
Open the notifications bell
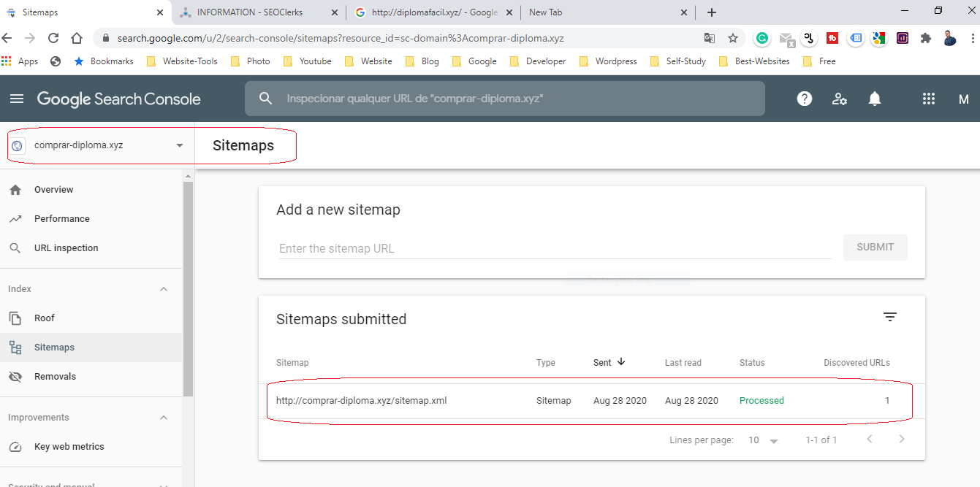874,99
